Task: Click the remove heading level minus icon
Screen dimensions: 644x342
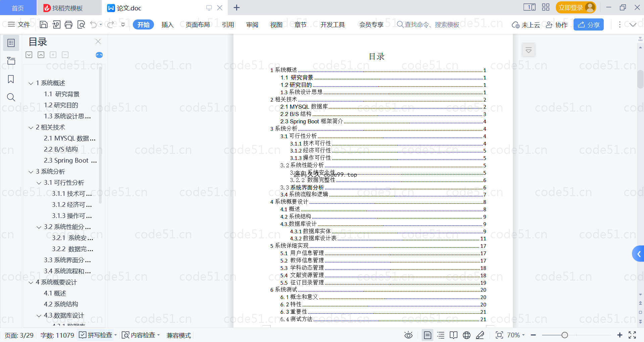Action: click(x=65, y=55)
